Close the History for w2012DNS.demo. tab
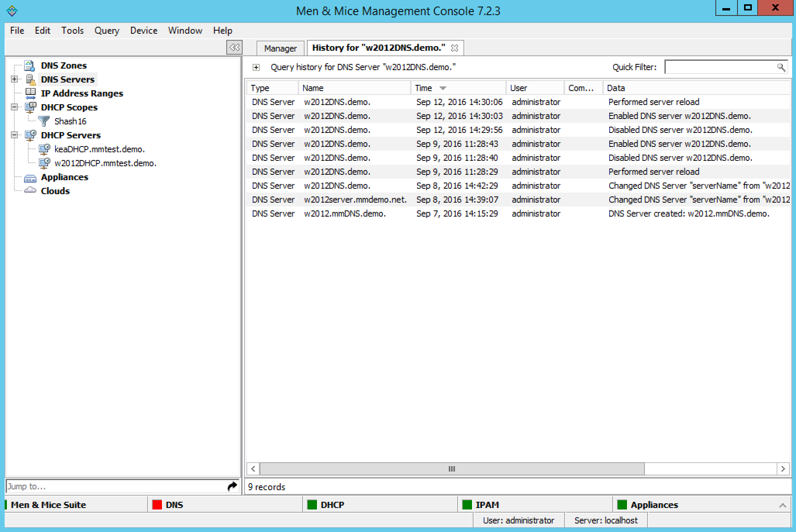This screenshot has height=532, width=796. 455,48
